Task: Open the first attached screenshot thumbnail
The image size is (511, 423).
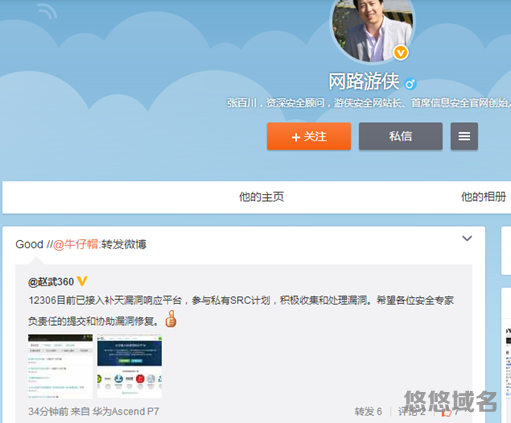Action: pyautogui.click(x=60, y=366)
